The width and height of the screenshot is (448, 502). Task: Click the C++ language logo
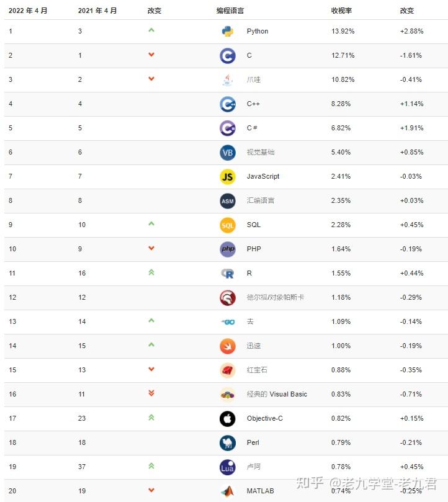pyautogui.click(x=228, y=104)
